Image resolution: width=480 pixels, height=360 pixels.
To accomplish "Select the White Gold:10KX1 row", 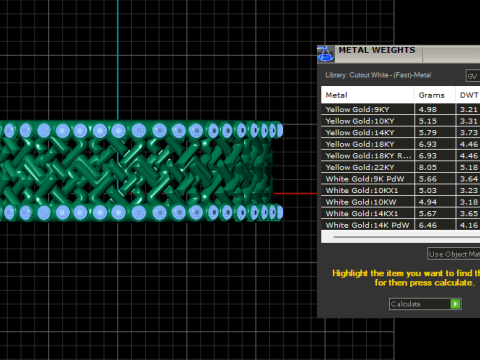I will [x=400, y=190].
